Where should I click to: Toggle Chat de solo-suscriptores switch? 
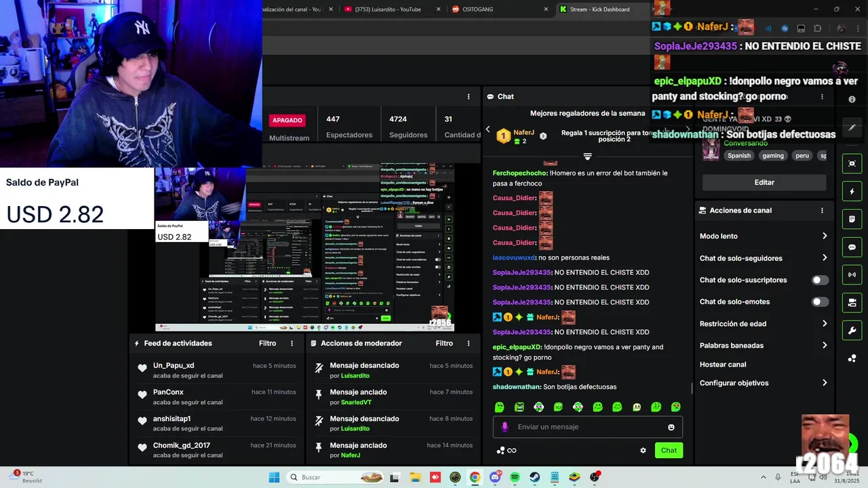point(820,280)
